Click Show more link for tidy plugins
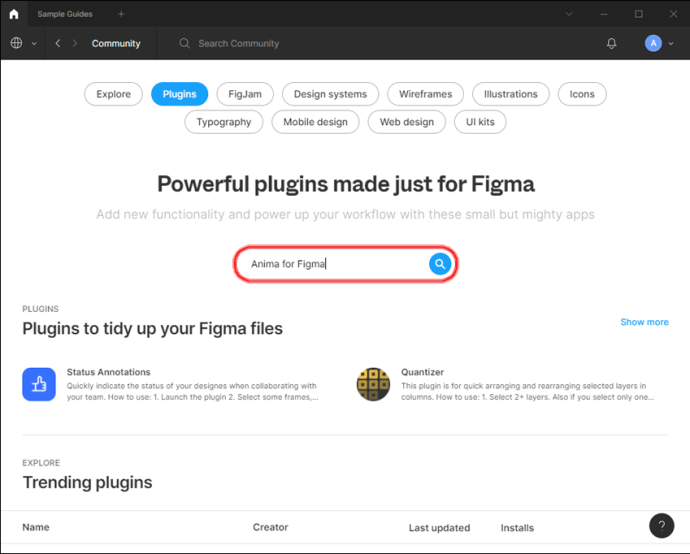This screenshot has width=690, height=554. [x=644, y=322]
